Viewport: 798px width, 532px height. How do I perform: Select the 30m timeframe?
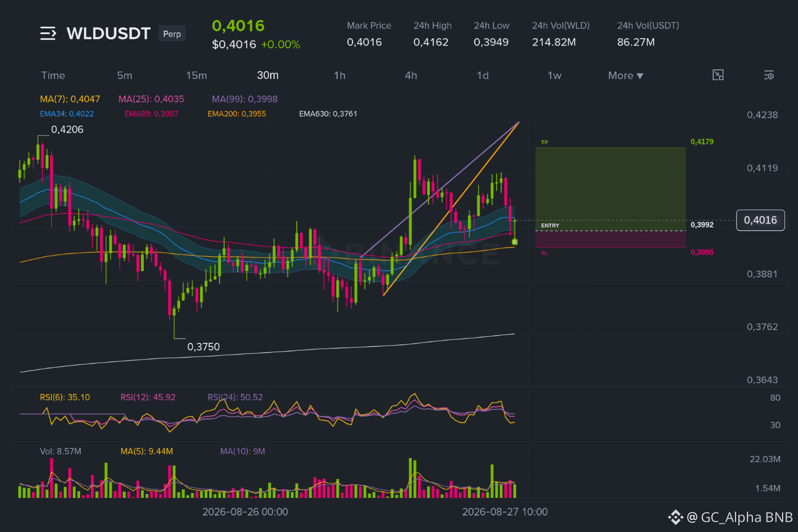(268, 76)
